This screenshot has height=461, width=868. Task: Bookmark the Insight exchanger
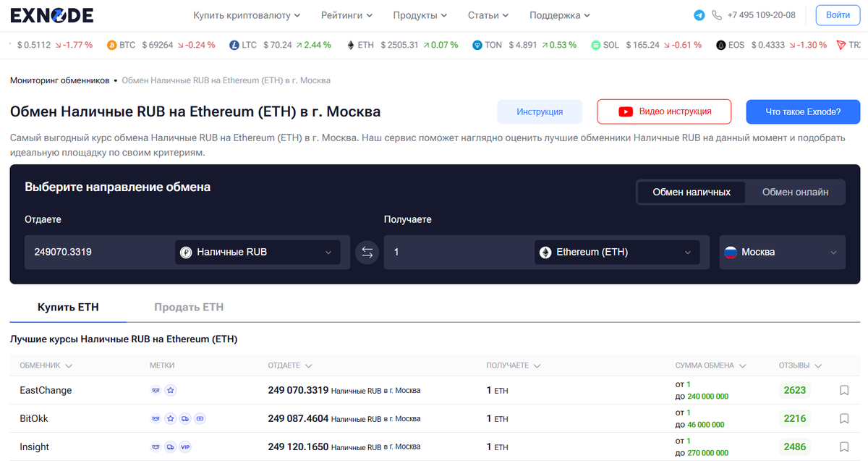844,447
